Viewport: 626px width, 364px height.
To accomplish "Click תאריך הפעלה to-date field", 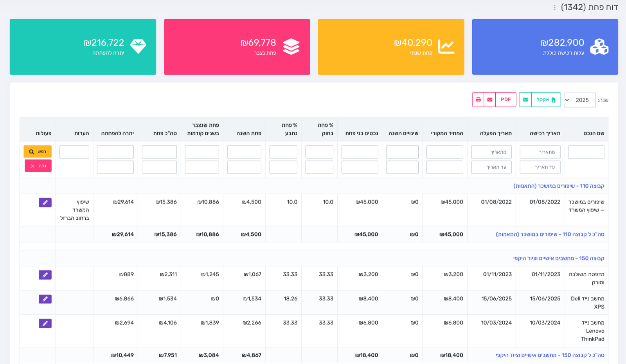I will [x=491, y=167].
